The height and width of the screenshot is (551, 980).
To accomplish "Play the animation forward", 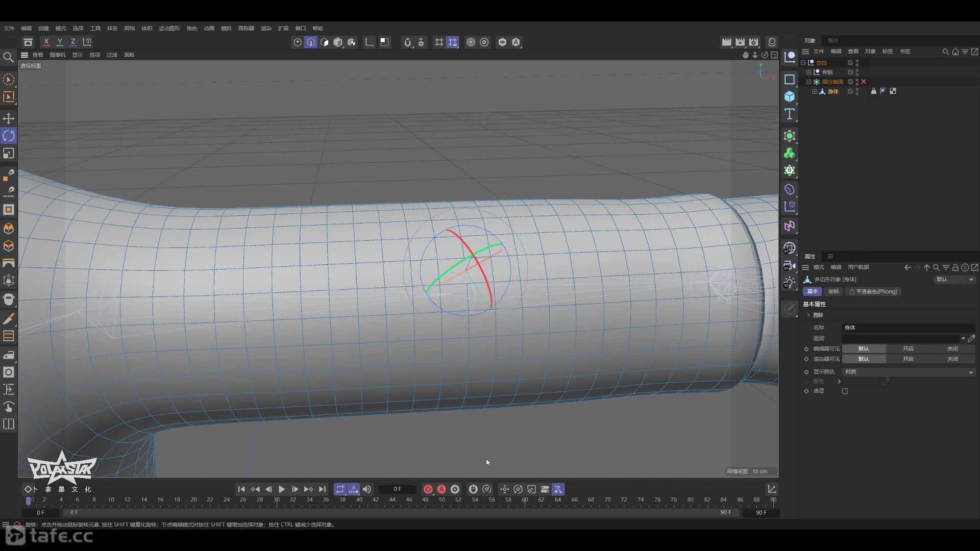I will click(x=282, y=489).
